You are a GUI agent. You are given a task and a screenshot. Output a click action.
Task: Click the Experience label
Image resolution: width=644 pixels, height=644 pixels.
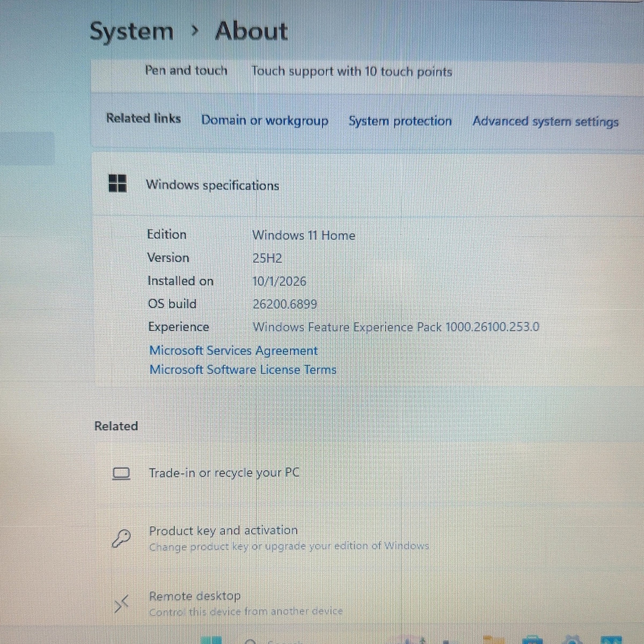179,327
